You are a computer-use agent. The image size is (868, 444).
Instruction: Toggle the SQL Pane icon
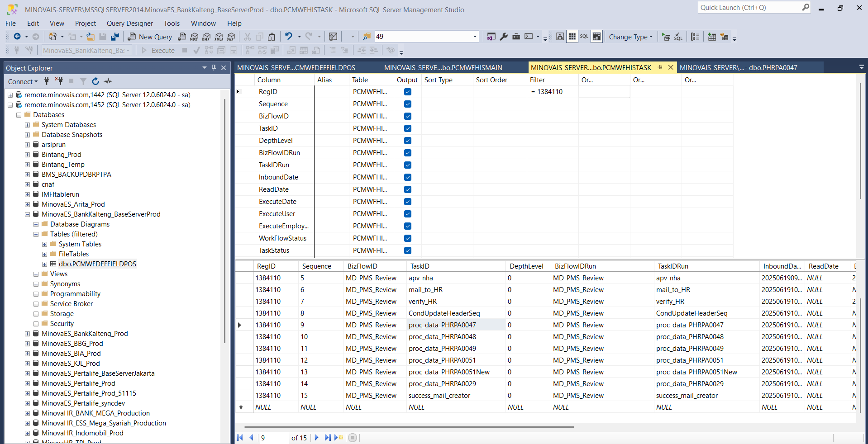click(584, 37)
